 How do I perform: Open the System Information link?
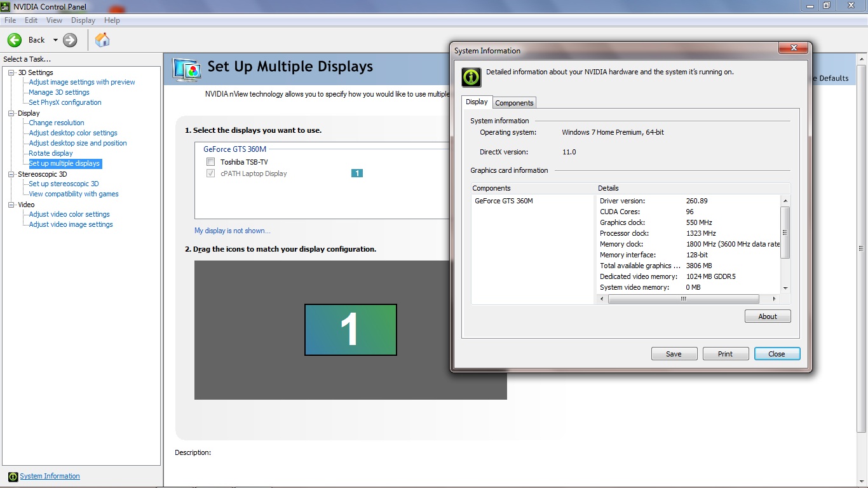pyautogui.click(x=50, y=476)
